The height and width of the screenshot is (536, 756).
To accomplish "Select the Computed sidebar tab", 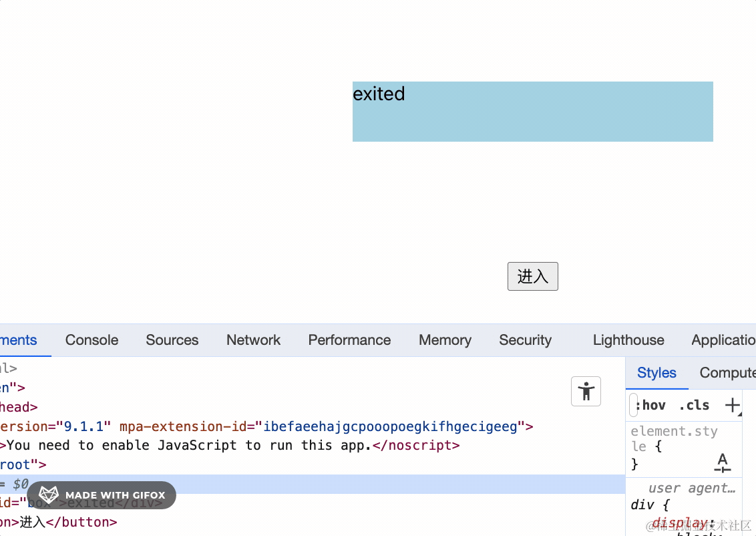I will (x=727, y=373).
